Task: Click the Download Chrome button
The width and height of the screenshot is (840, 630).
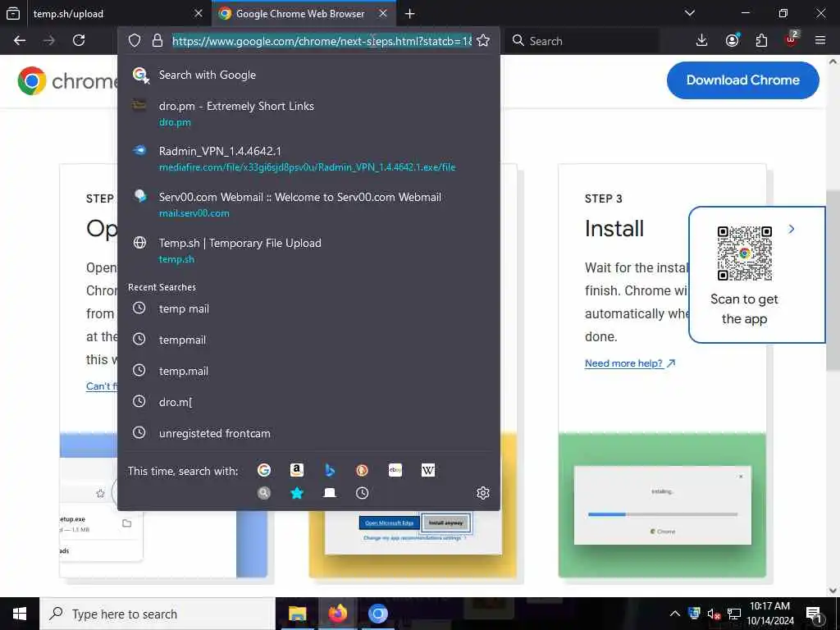Action: point(742,80)
